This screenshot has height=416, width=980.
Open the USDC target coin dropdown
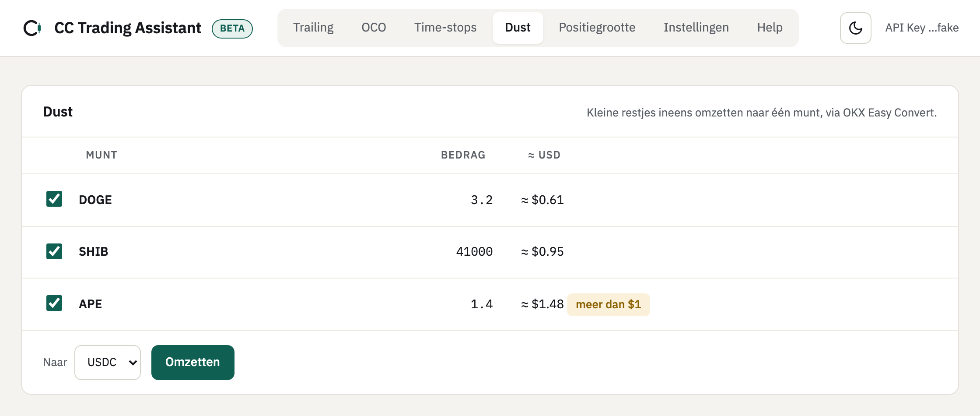pyautogui.click(x=108, y=363)
